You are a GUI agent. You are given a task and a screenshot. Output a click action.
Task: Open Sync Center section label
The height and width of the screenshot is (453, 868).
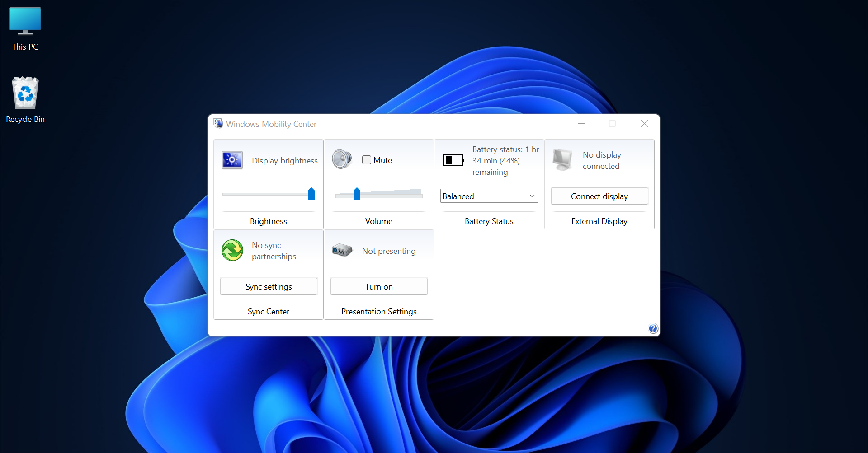tap(268, 311)
